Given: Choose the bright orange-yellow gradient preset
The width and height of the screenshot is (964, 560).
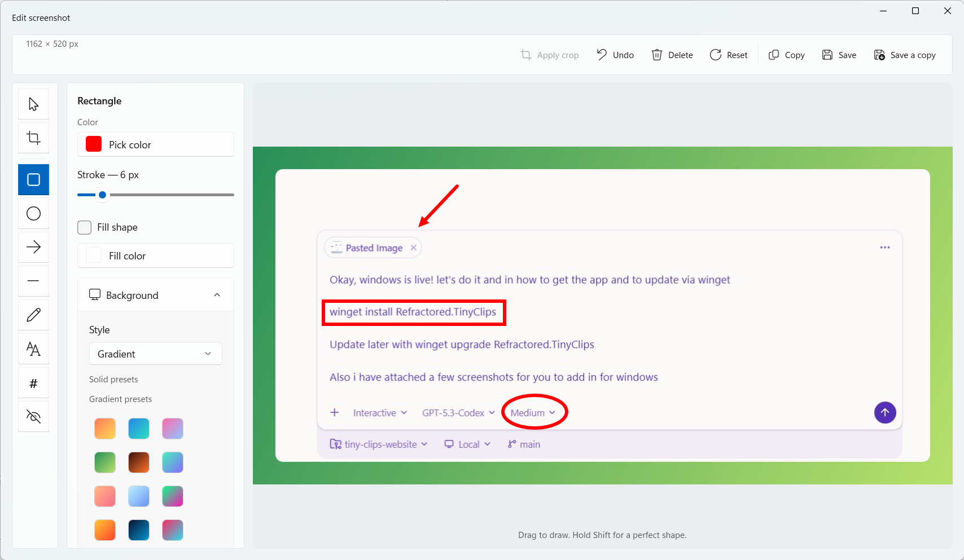Looking at the screenshot, I should (x=105, y=530).
